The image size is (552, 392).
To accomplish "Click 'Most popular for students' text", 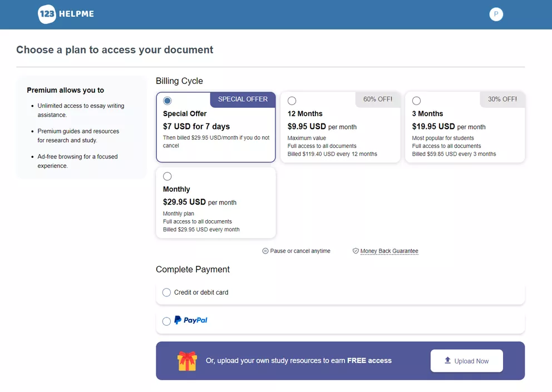I will pyautogui.click(x=443, y=138).
